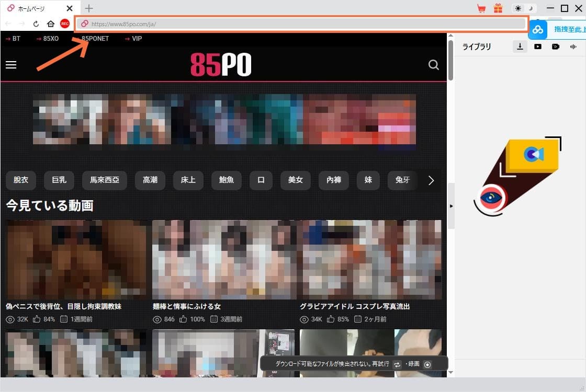Open the グラビアアイドル コスプレ写真流出 video title
This screenshot has height=392, width=586.
(355, 306)
